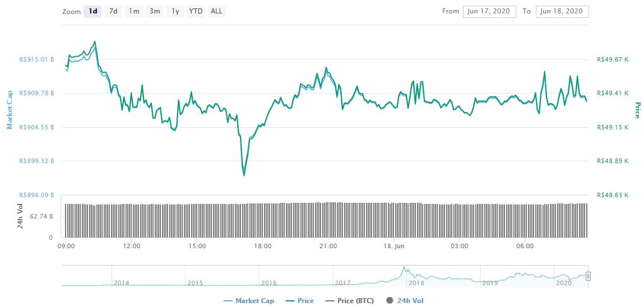This screenshot has width=644, height=307.
Task: Toggle Market Cap series in legend
Action: tap(249, 301)
